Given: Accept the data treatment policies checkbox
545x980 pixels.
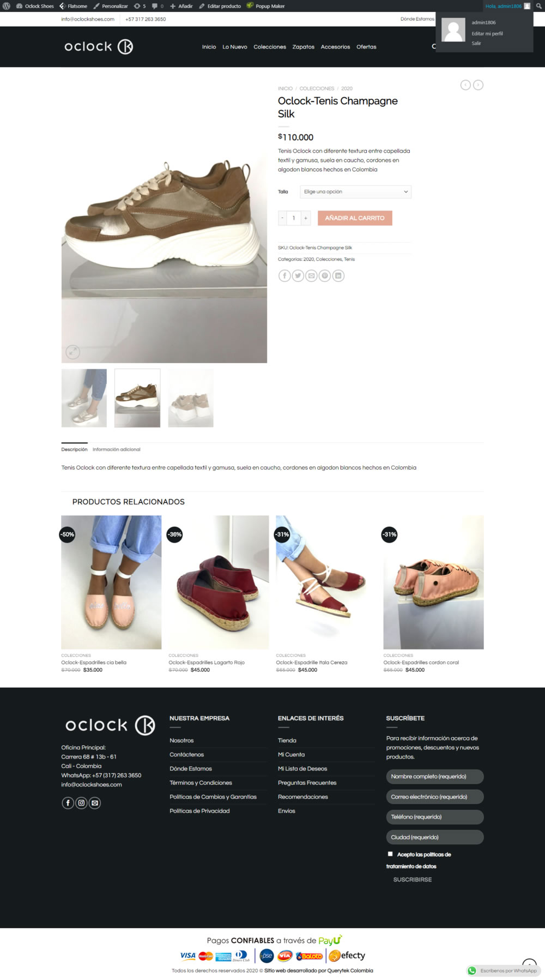Looking at the screenshot, I should pos(390,854).
